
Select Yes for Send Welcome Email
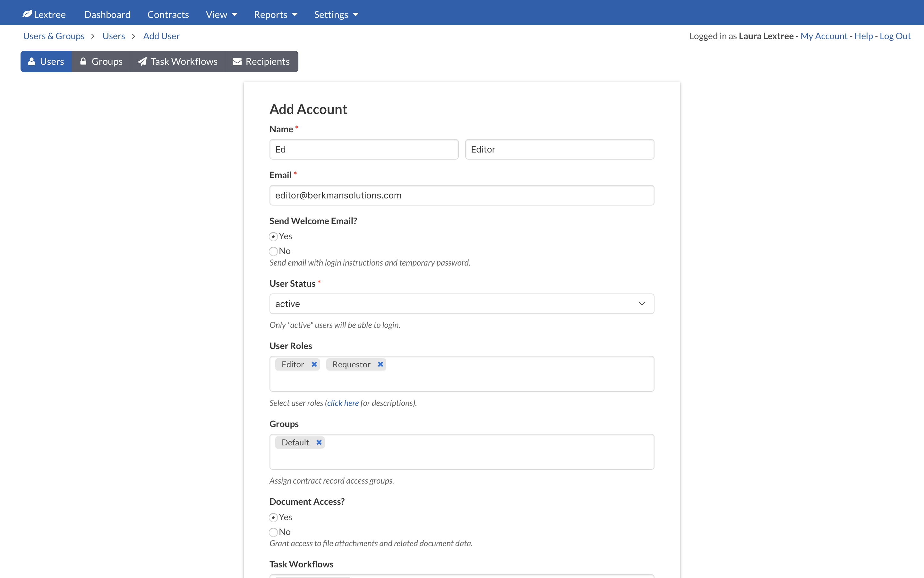(273, 237)
